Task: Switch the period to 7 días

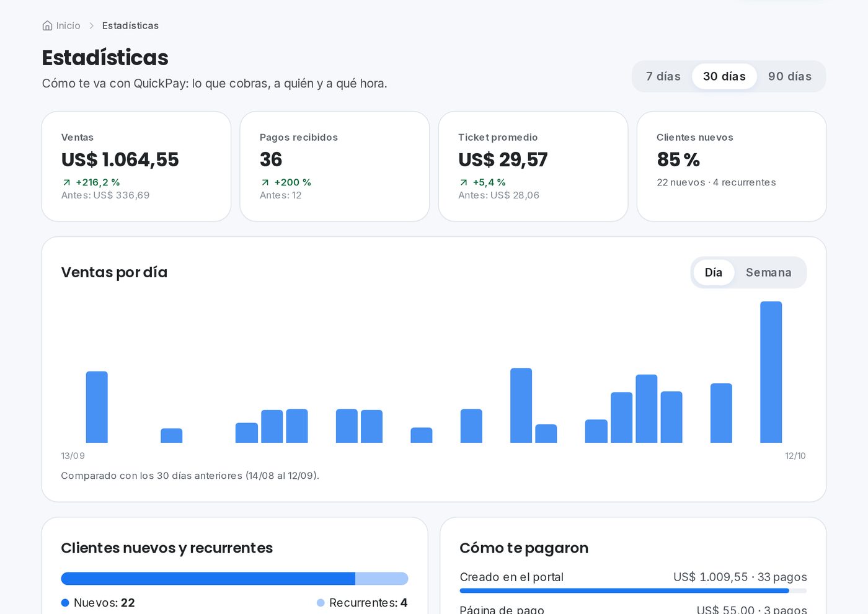Action: click(x=663, y=76)
